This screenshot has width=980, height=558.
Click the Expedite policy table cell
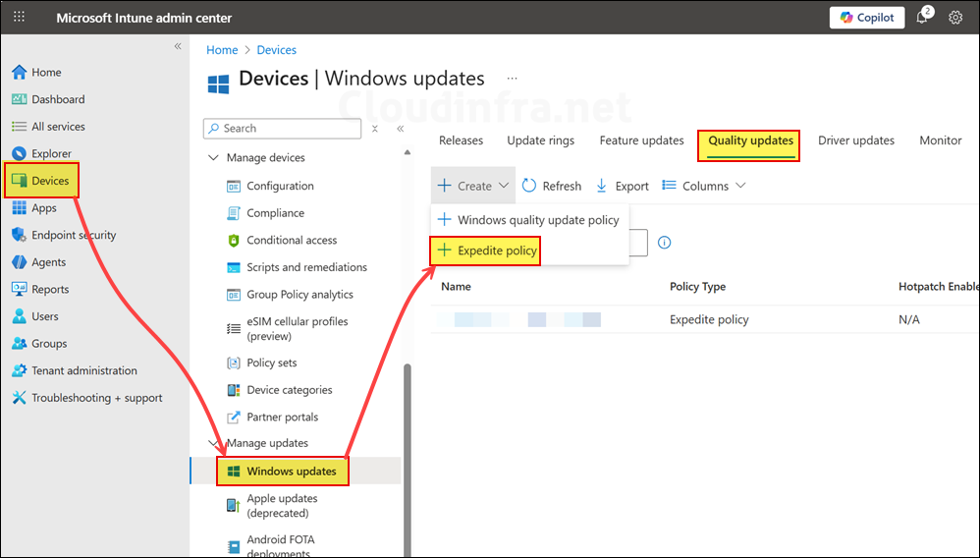(709, 319)
